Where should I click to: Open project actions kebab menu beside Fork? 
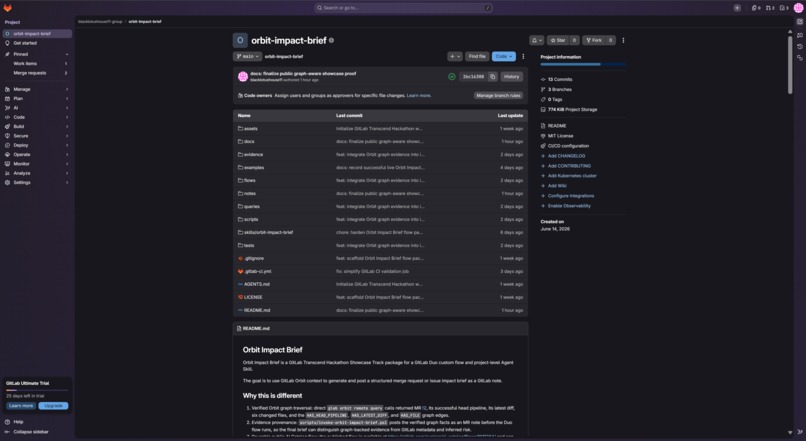tap(624, 40)
